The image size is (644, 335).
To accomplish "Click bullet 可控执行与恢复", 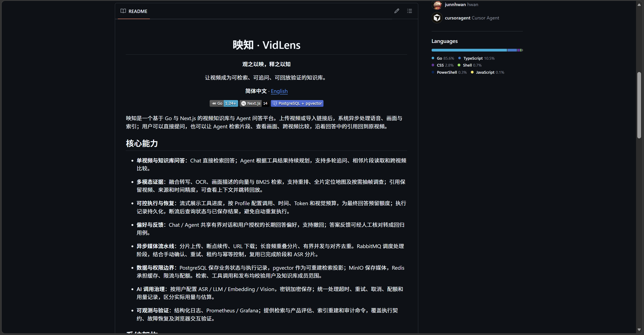I will [x=271, y=207].
